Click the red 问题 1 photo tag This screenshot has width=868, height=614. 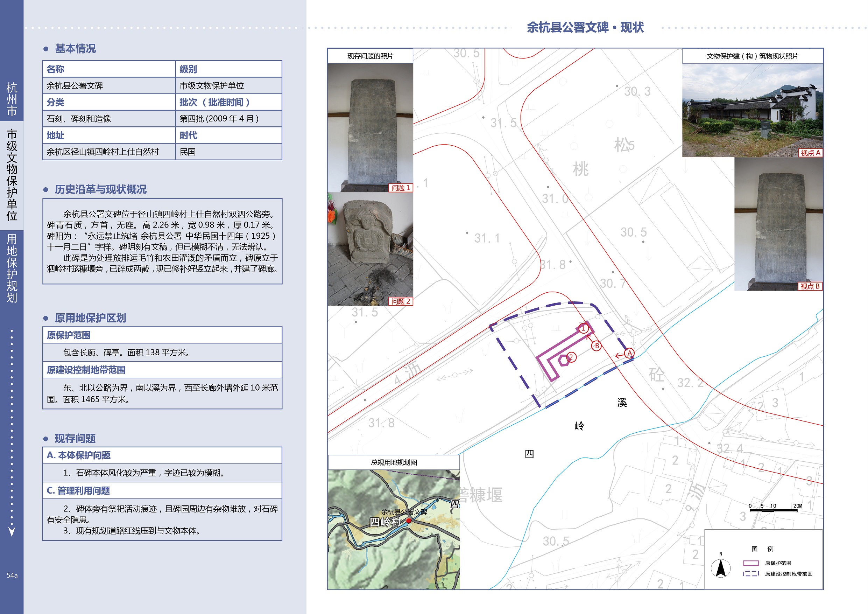400,188
